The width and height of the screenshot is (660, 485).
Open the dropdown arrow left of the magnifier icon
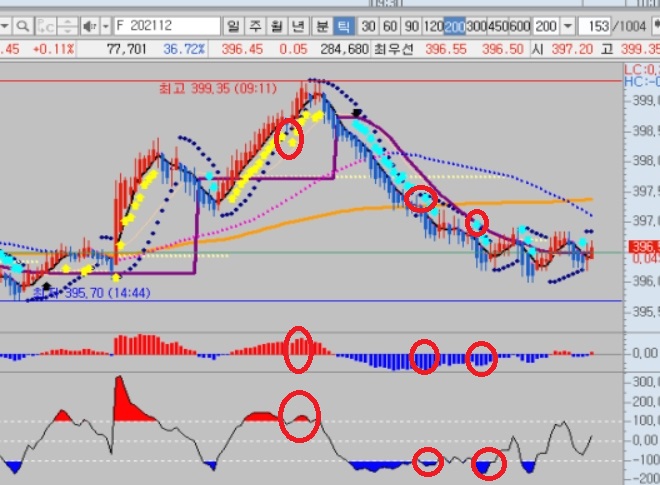(x=5, y=27)
